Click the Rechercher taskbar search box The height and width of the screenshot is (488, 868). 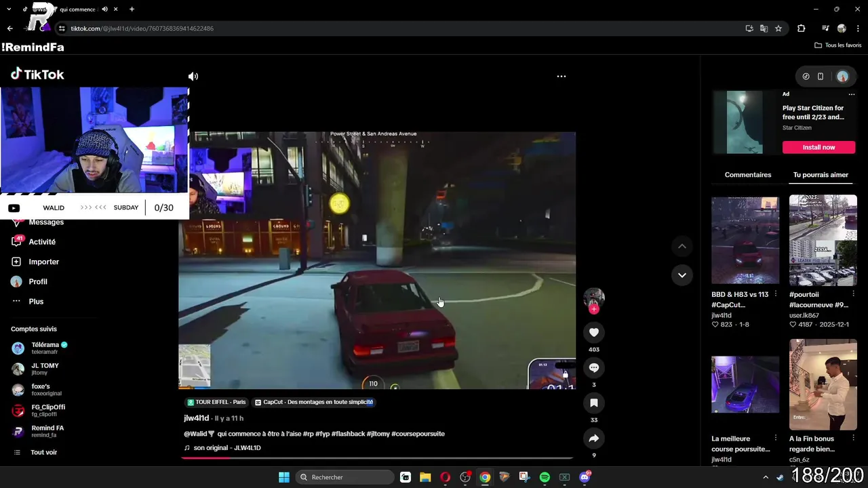tap(345, 477)
